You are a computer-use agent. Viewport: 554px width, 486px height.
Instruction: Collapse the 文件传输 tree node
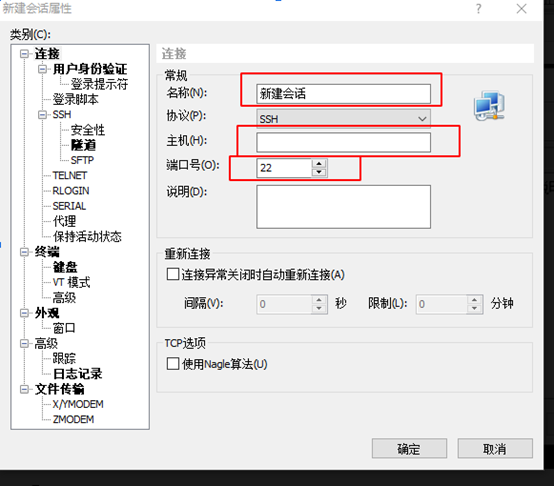pos(24,389)
